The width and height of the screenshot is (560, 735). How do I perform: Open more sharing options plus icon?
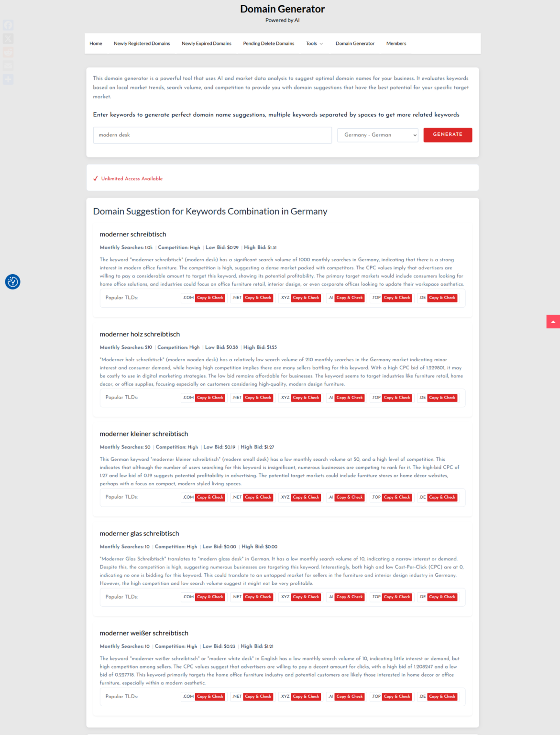click(x=8, y=79)
